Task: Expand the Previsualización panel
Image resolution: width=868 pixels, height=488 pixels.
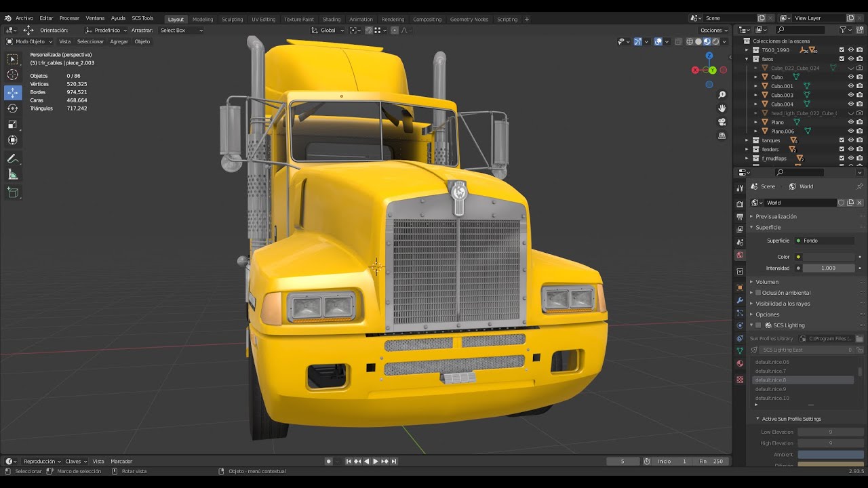Action: click(776, 216)
